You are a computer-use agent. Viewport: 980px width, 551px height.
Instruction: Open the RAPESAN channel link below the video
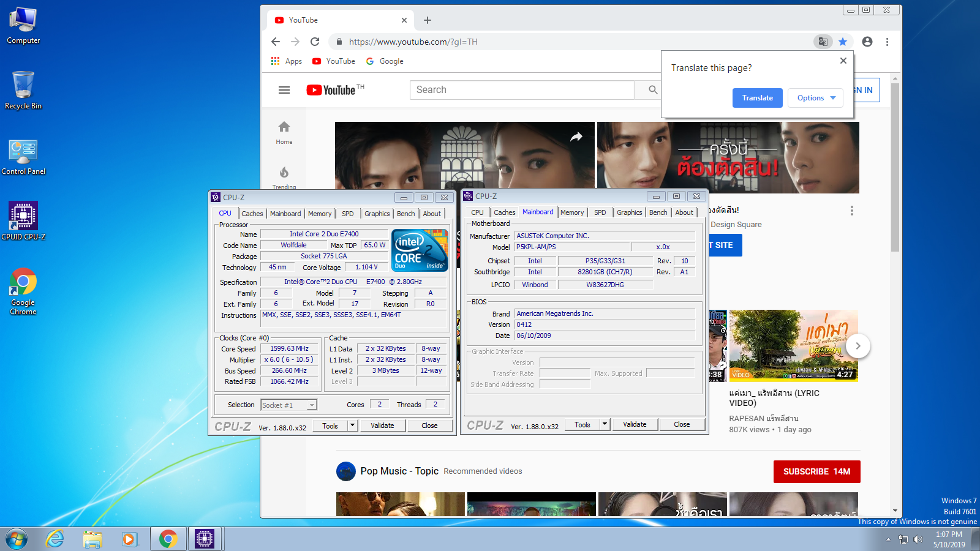click(764, 419)
